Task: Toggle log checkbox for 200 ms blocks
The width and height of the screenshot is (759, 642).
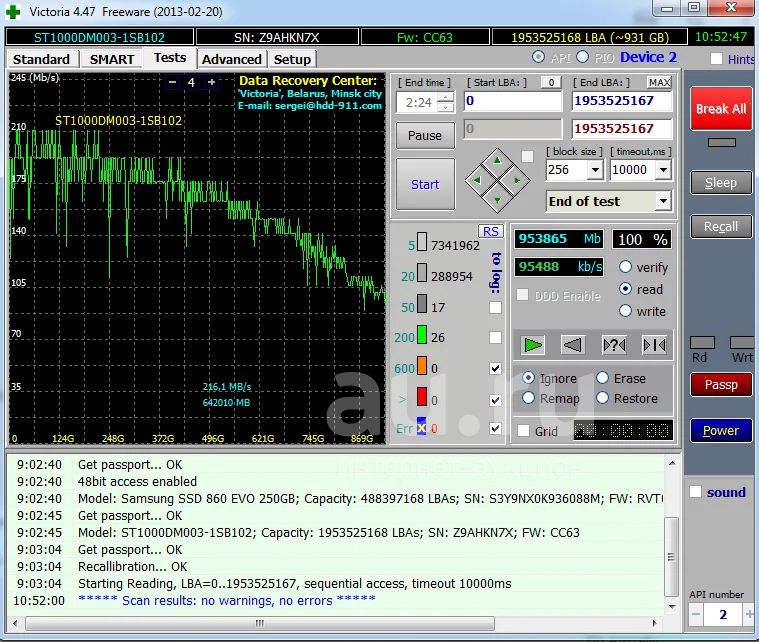Action: click(x=495, y=337)
